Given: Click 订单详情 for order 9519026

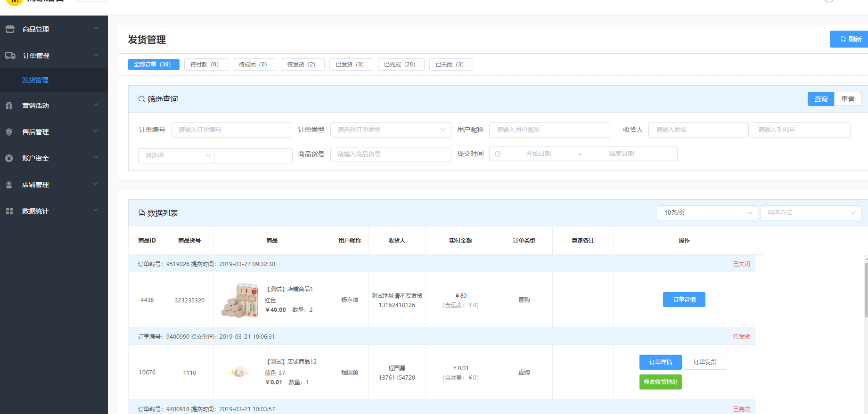Looking at the screenshot, I should (684, 300).
